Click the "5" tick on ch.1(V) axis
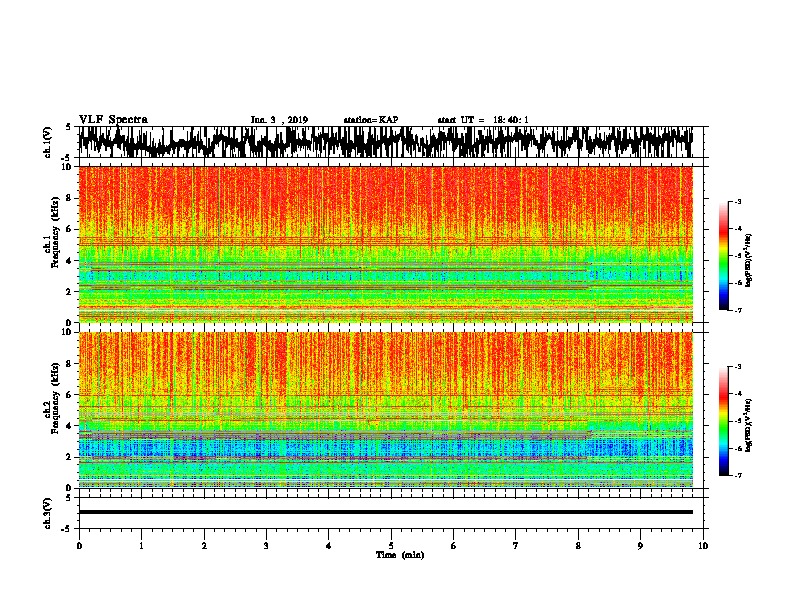Viewport: 792px width, 612px height. click(x=68, y=127)
